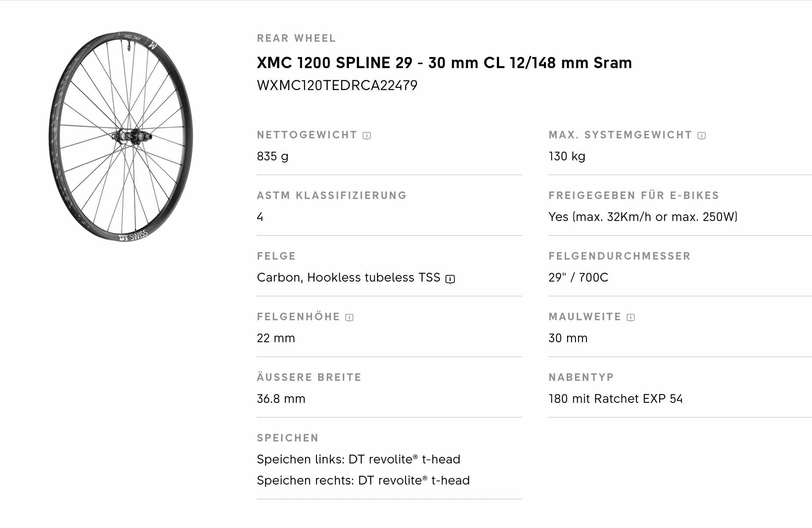
Task: Click the 130 kg system weight value
Action: tap(567, 156)
